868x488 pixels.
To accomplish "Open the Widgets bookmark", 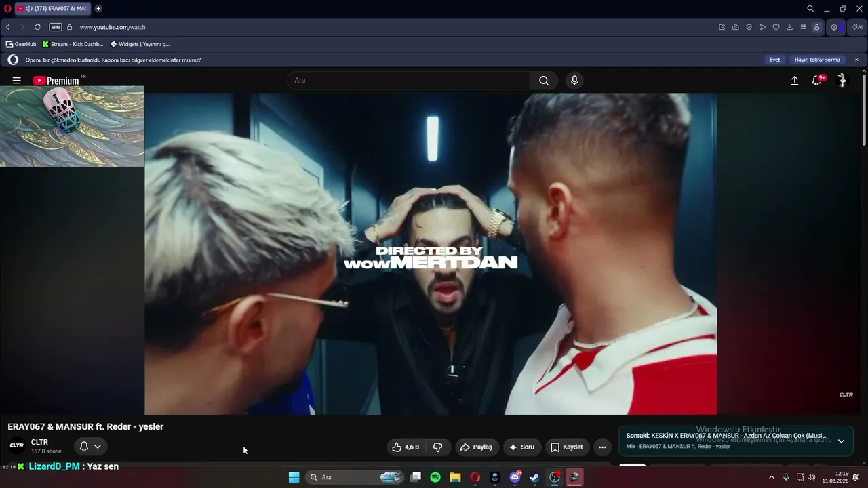I will tap(140, 44).
